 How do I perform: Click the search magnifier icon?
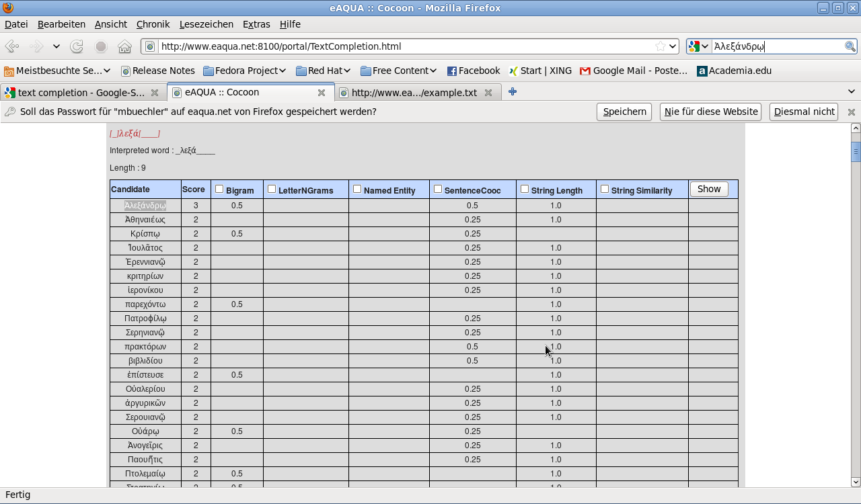point(850,46)
